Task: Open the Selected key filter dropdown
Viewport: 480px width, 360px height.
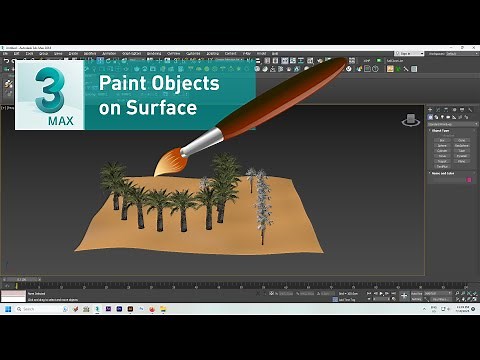Action: [x=438, y=293]
